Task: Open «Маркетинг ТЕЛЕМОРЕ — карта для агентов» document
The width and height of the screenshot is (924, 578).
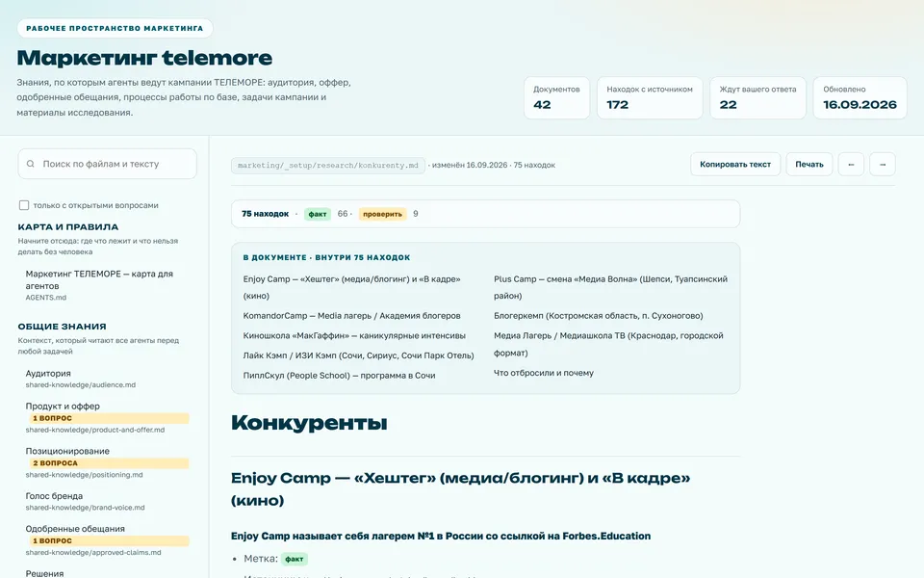Action: tap(106, 285)
